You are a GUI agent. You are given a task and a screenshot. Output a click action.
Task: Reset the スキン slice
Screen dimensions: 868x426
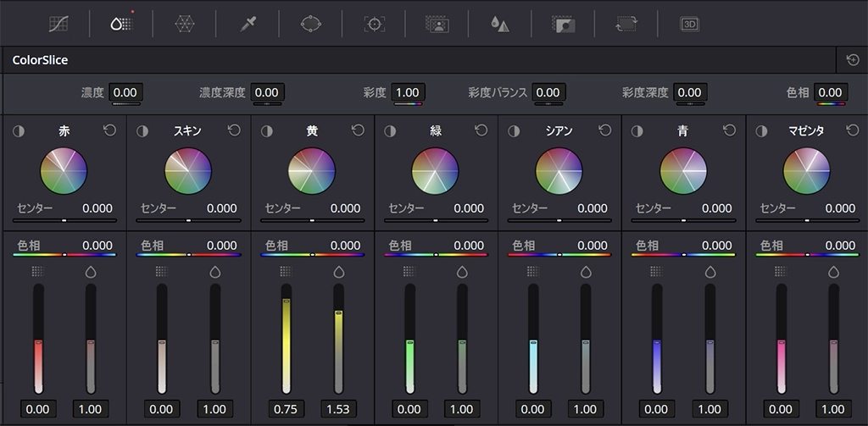click(234, 130)
